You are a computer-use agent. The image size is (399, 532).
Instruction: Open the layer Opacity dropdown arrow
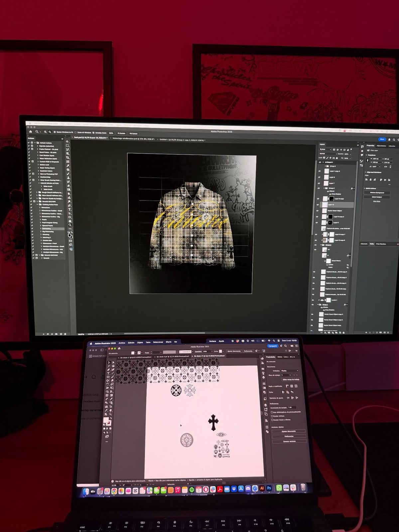[350, 154]
